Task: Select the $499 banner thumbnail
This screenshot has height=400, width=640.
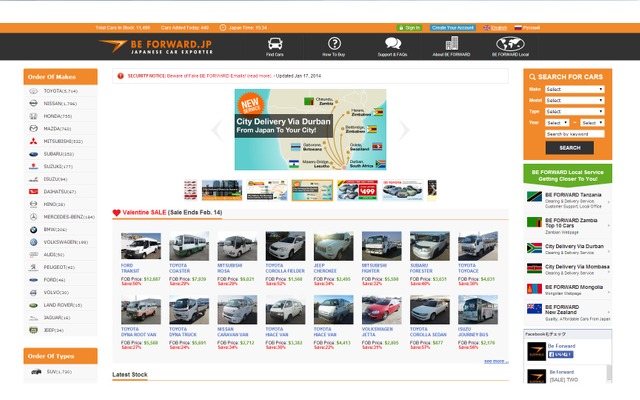Action: pos(358,190)
